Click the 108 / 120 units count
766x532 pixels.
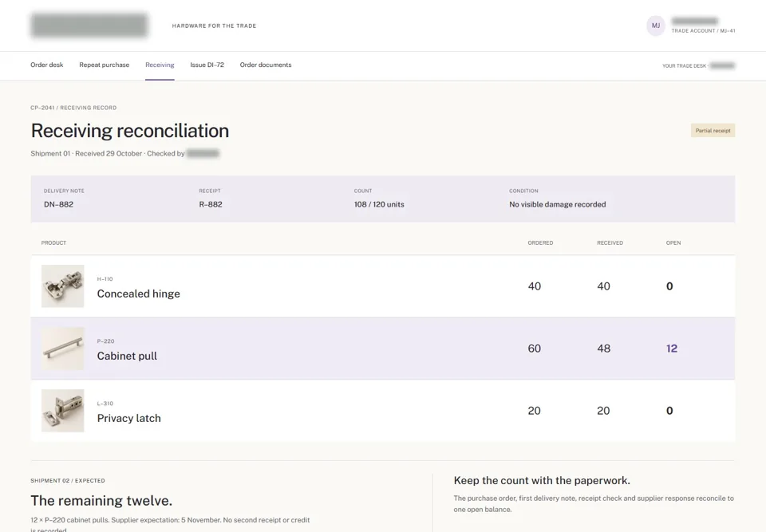[379, 205]
